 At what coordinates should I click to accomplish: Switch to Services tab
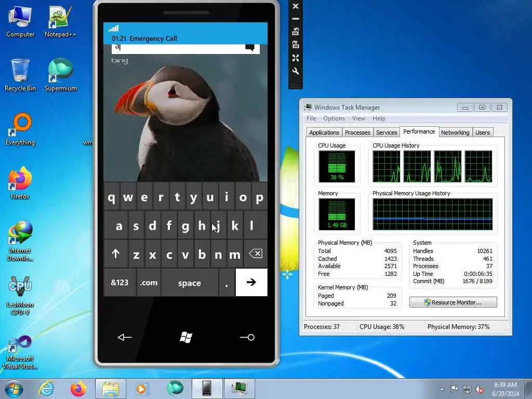tap(387, 132)
